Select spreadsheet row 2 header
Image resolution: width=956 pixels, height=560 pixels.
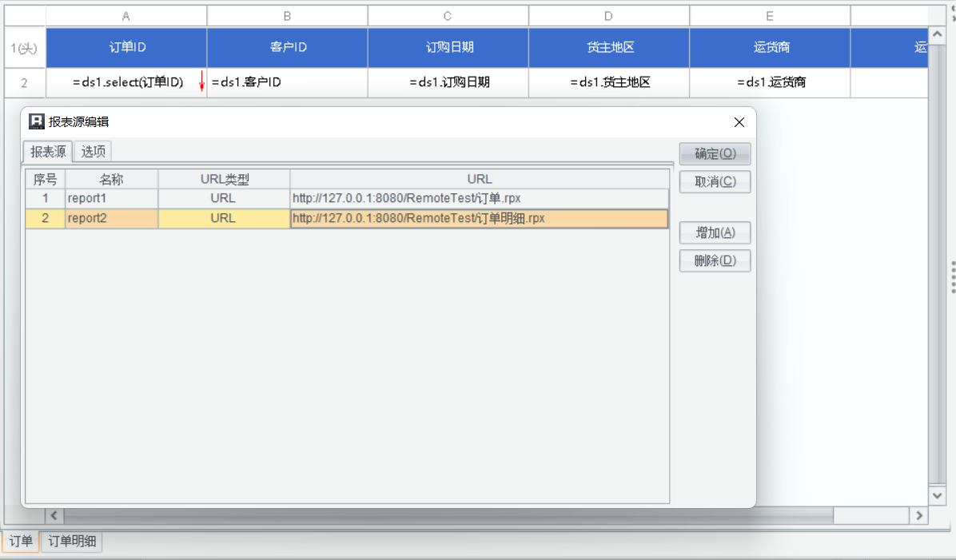25,82
